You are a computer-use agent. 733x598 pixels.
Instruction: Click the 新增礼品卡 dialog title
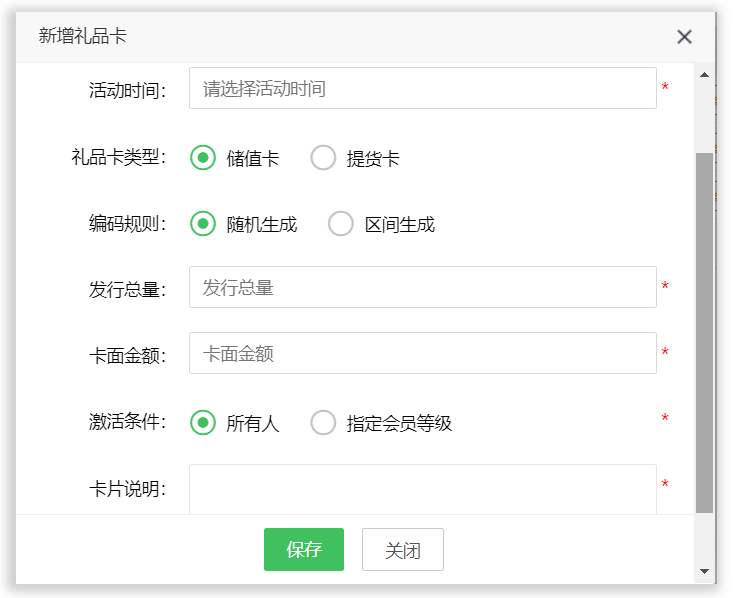coord(82,37)
